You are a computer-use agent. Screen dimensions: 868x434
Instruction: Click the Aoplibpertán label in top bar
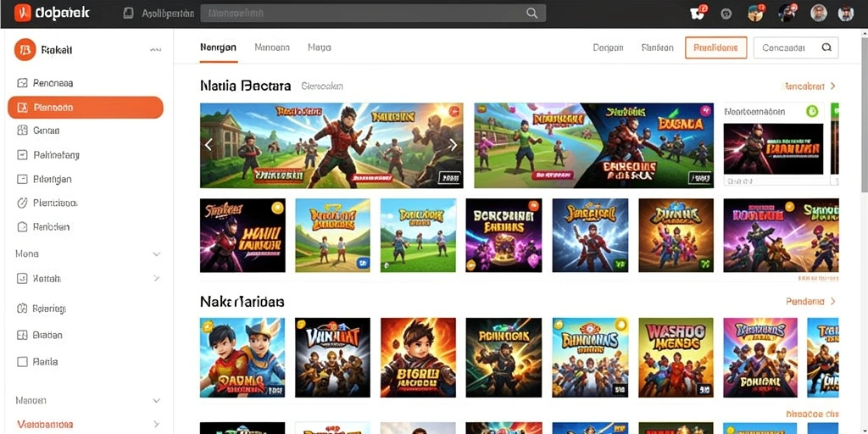click(x=168, y=14)
